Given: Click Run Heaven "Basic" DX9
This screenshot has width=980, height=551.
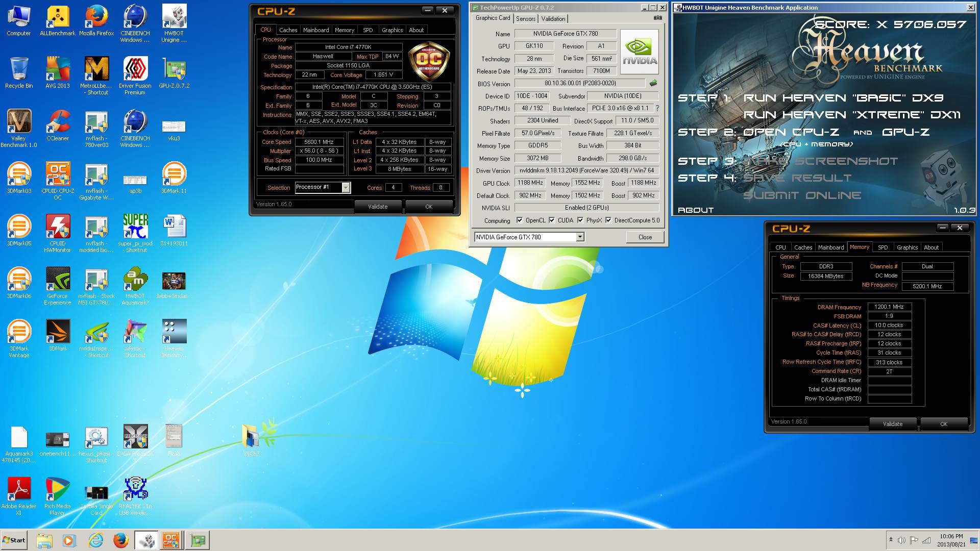Looking at the screenshot, I should pyautogui.click(x=843, y=97).
